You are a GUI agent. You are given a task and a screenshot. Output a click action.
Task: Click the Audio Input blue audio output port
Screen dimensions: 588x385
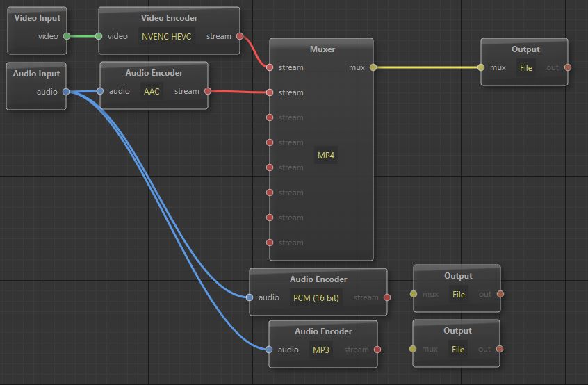tap(66, 91)
